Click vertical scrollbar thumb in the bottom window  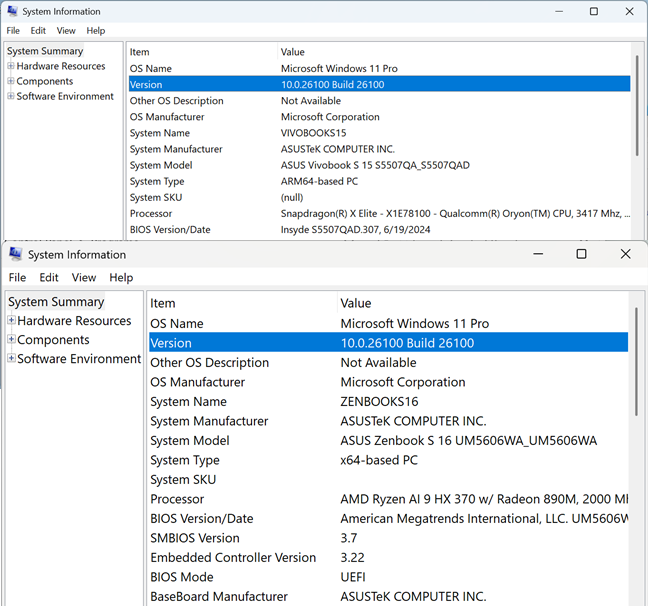[636, 361]
